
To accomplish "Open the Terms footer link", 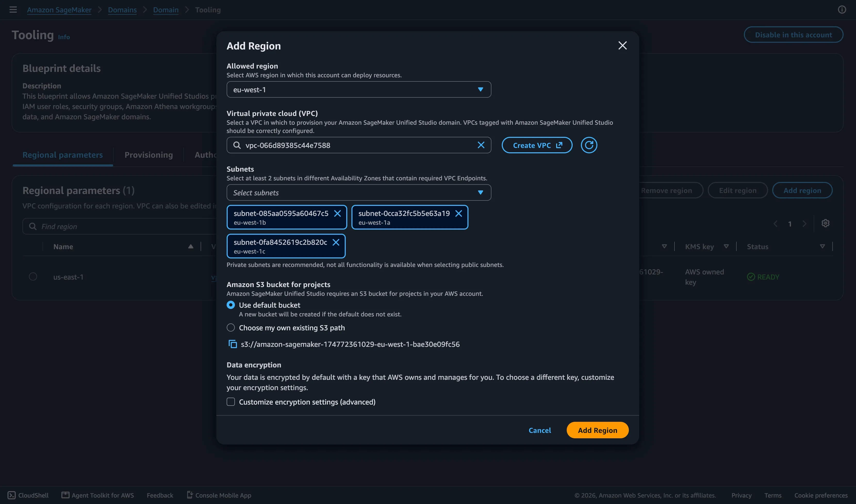I will tap(773, 495).
